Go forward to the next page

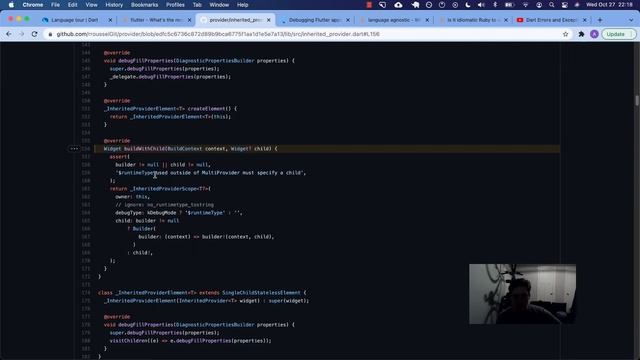click(x=21, y=34)
